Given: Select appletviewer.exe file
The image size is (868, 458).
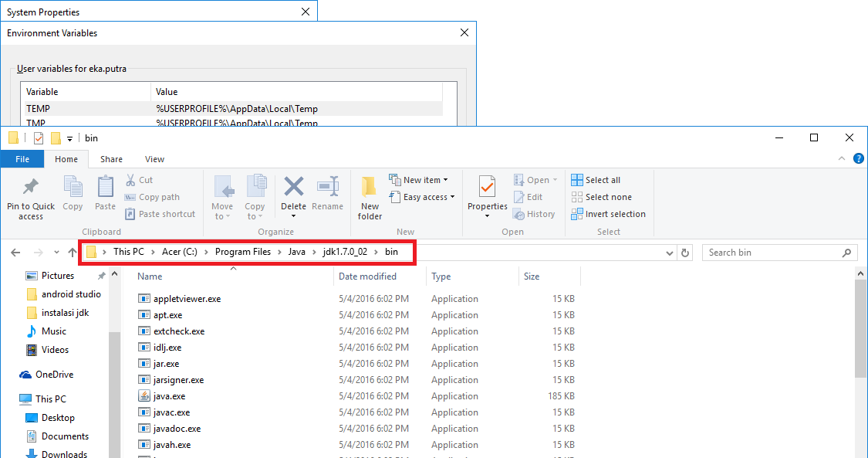Looking at the screenshot, I should point(187,298).
